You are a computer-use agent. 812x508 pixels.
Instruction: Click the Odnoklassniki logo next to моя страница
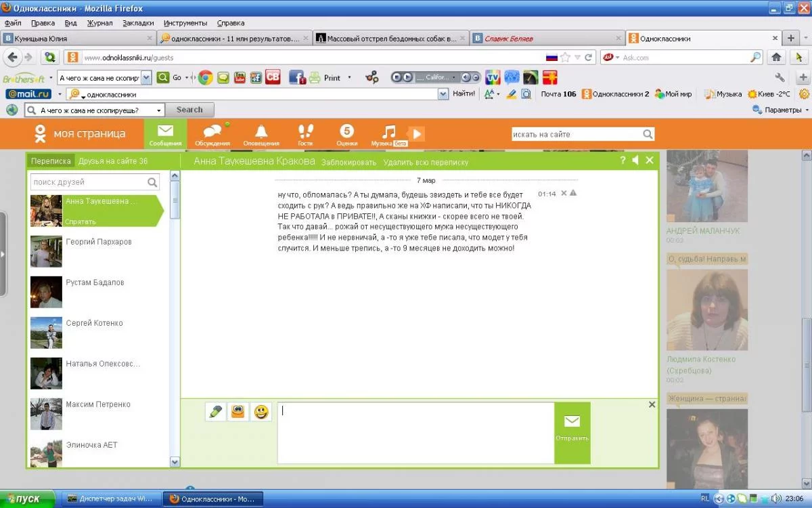[x=41, y=133]
